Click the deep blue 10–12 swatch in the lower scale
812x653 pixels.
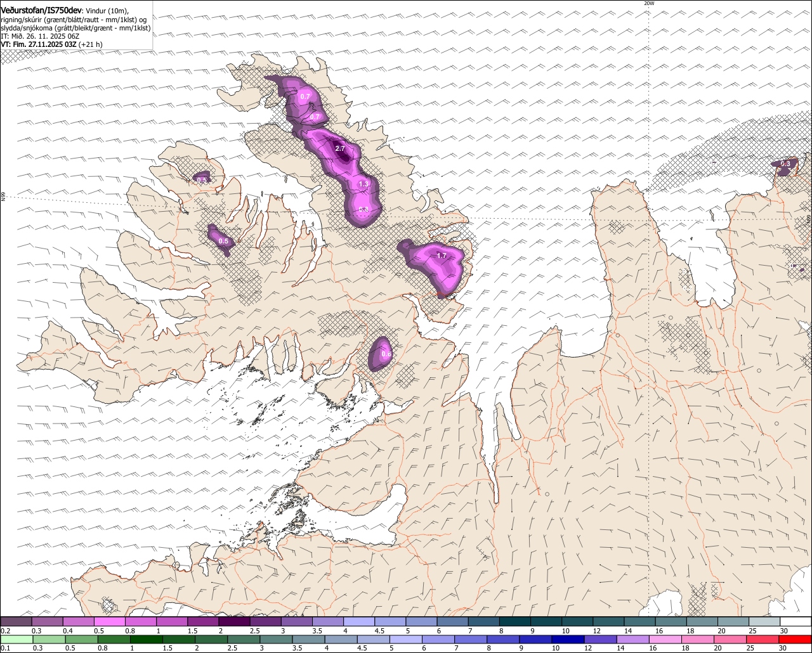567,640
